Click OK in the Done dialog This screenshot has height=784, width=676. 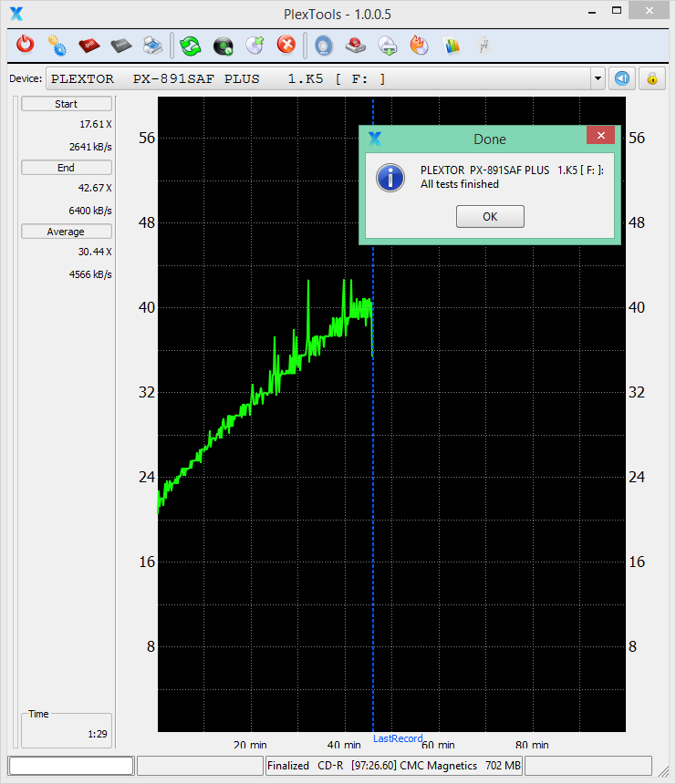click(x=490, y=216)
